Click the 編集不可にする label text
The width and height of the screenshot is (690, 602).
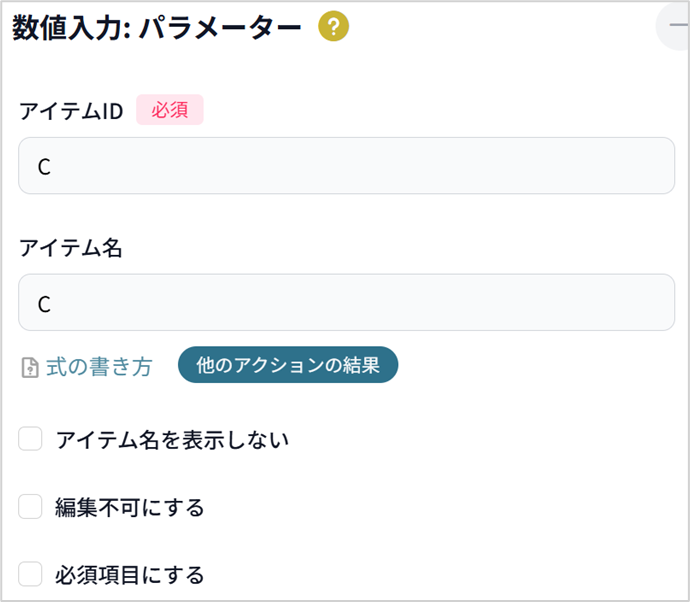[130, 507]
